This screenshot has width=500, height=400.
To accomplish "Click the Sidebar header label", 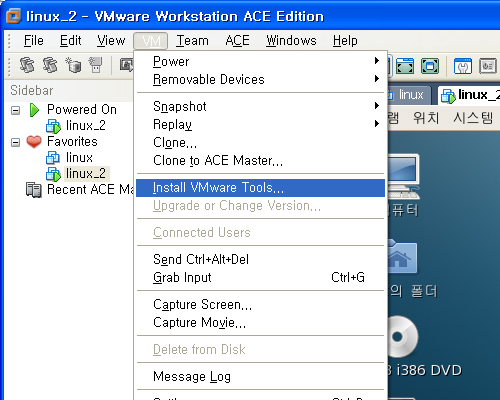I will (x=32, y=90).
